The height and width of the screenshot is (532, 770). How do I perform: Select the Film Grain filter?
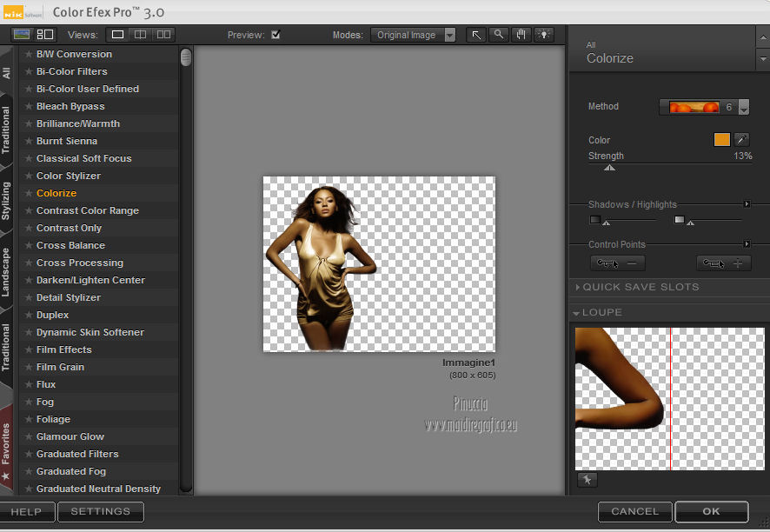pos(60,367)
